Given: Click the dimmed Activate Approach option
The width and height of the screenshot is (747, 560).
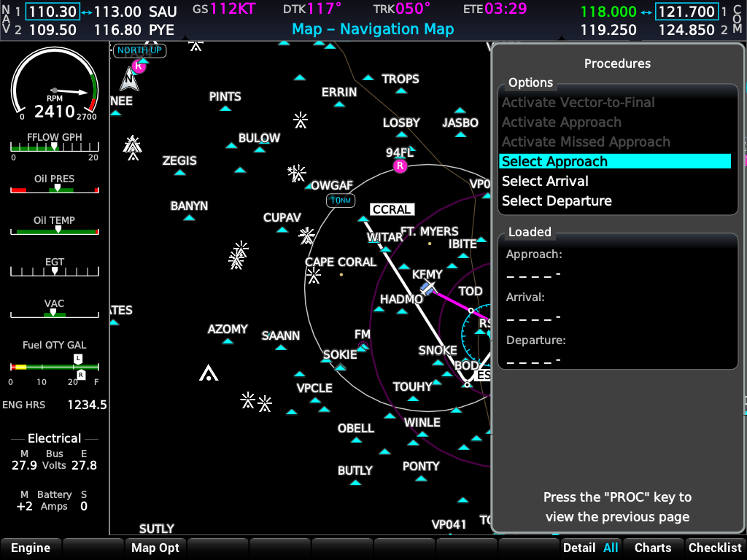Looking at the screenshot, I should coord(561,122).
